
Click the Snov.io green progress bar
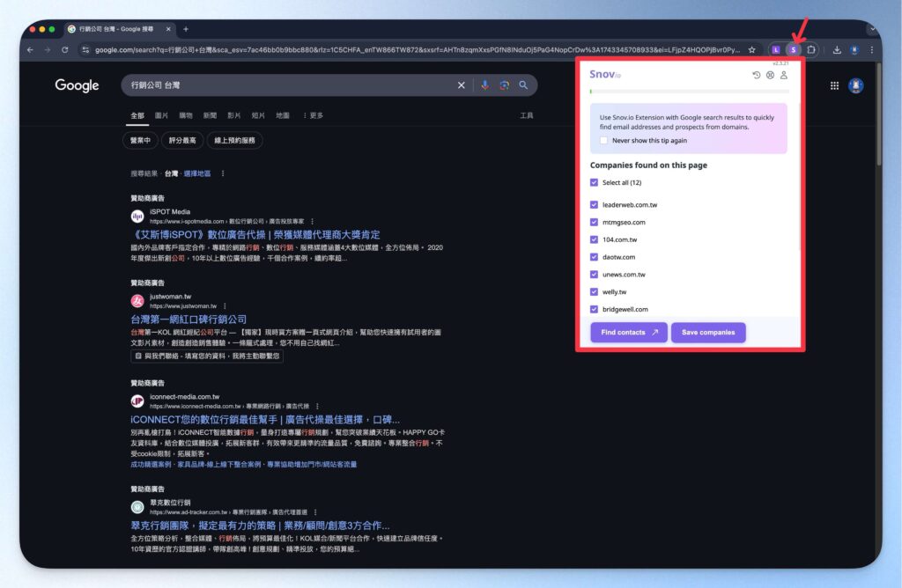[591, 92]
